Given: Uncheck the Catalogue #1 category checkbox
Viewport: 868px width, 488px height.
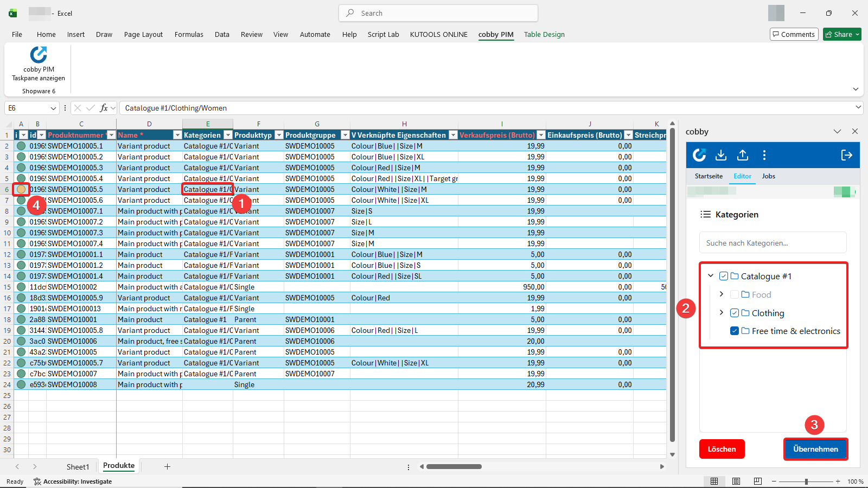Looking at the screenshot, I should click(x=724, y=276).
